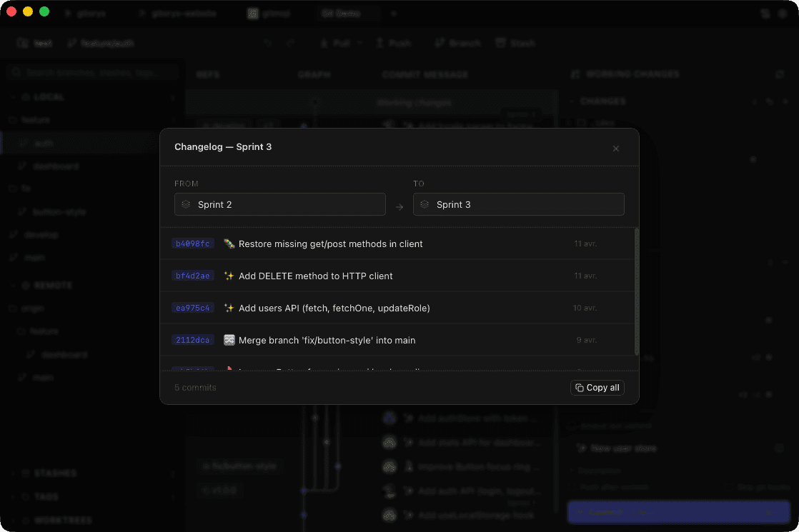Click the '11 avr.' date on b4098fc row

585,244
